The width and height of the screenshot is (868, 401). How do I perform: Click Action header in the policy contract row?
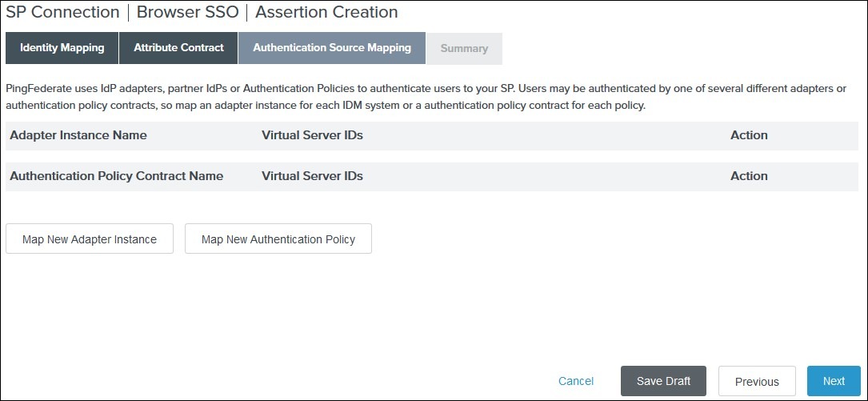(x=749, y=176)
